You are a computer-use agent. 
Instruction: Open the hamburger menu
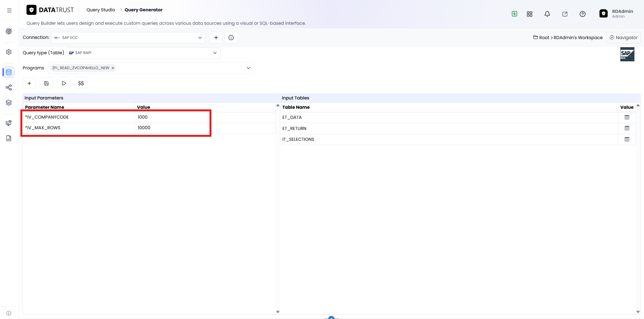click(x=9, y=10)
